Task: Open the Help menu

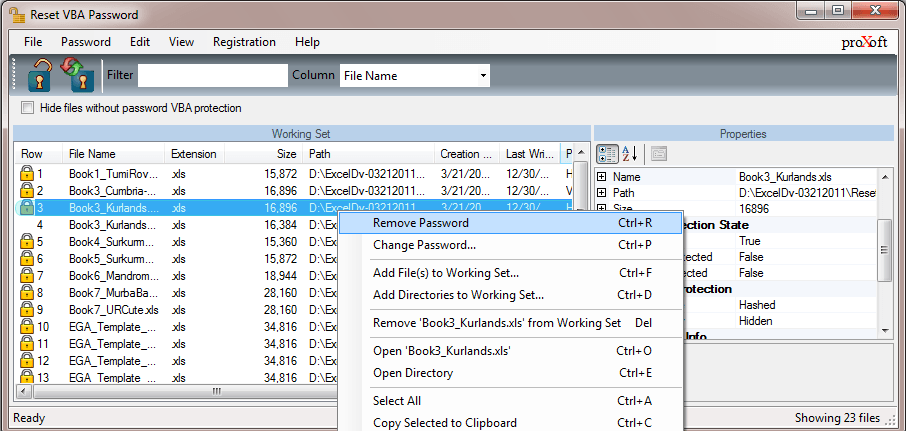Action: 307,42
